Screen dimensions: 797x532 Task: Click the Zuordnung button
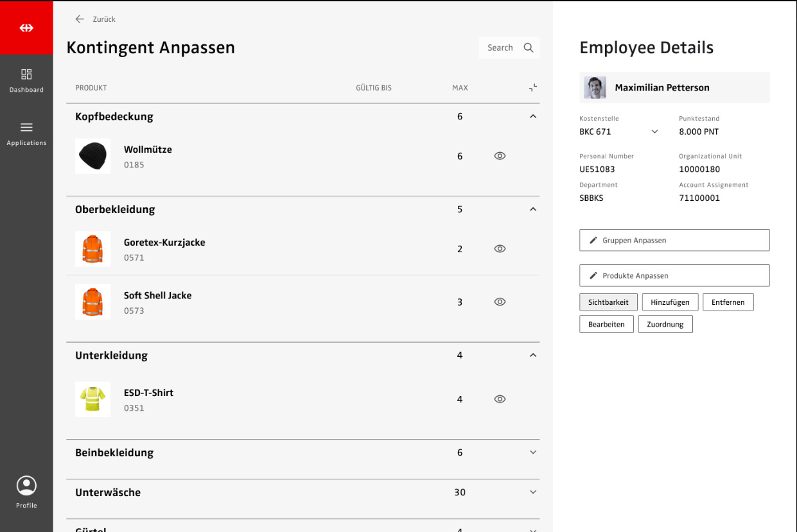click(x=665, y=324)
